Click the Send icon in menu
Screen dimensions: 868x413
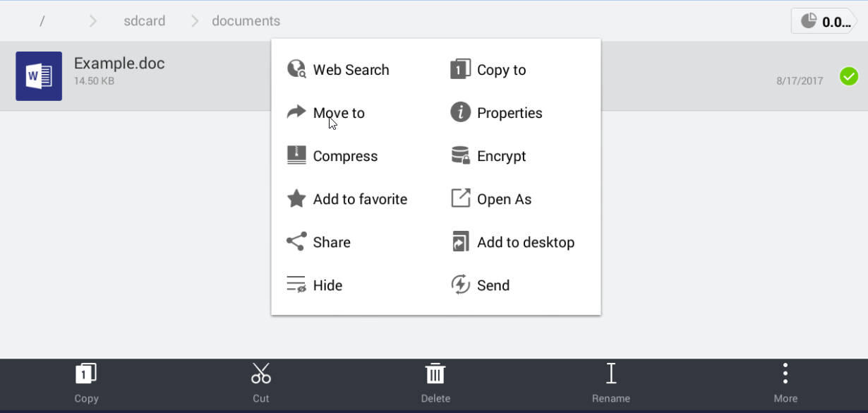460,285
